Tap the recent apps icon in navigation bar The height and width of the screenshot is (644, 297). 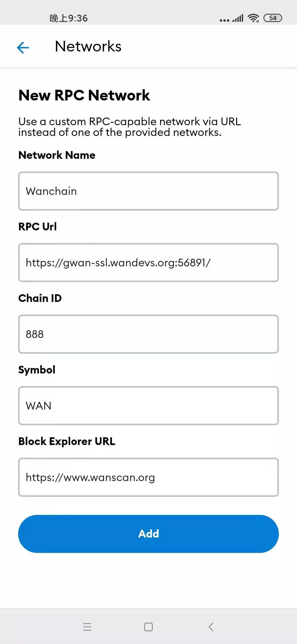(87, 627)
